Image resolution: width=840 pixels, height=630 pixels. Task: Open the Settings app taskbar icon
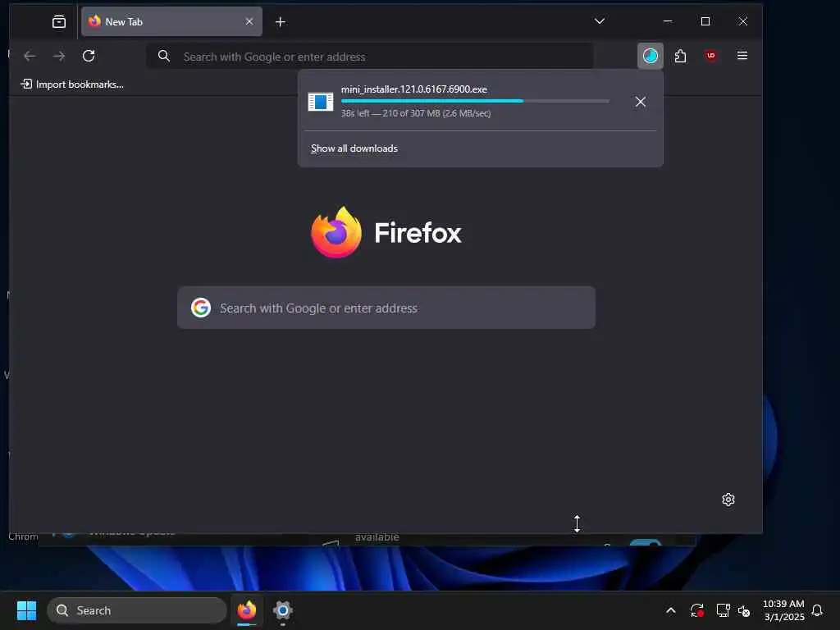tap(283, 610)
